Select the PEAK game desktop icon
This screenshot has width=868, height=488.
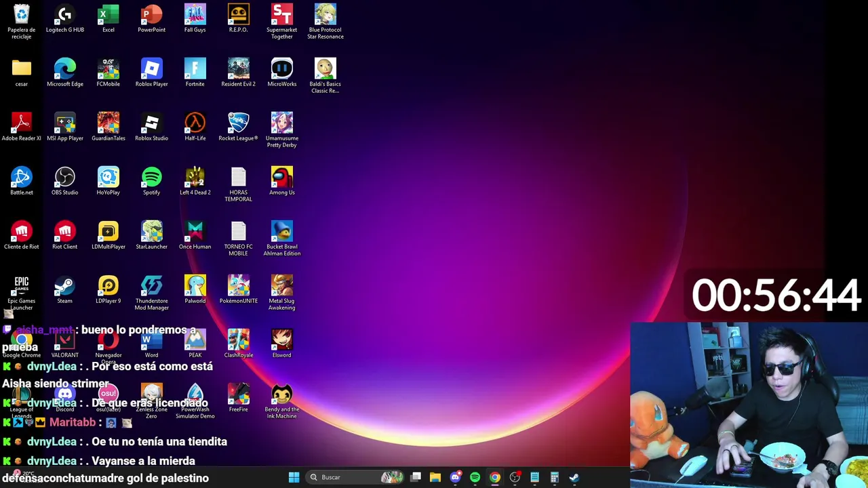click(x=195, y=344)
